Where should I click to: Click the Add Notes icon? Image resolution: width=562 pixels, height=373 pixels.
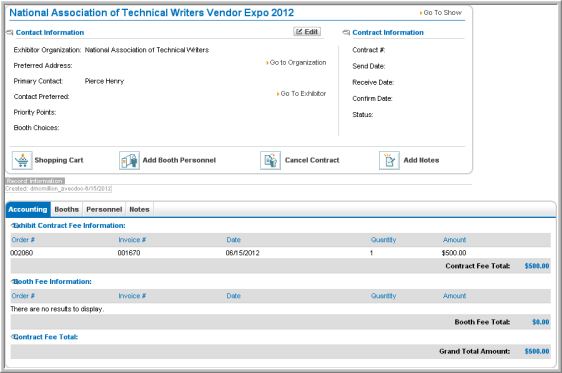[389, 160]
